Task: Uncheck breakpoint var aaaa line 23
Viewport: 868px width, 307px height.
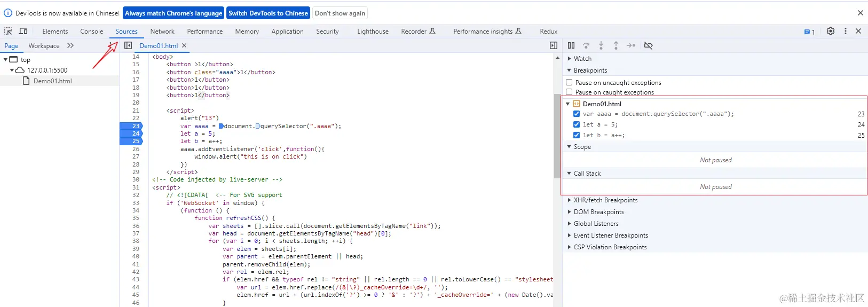Action: (x=577, y=114)
